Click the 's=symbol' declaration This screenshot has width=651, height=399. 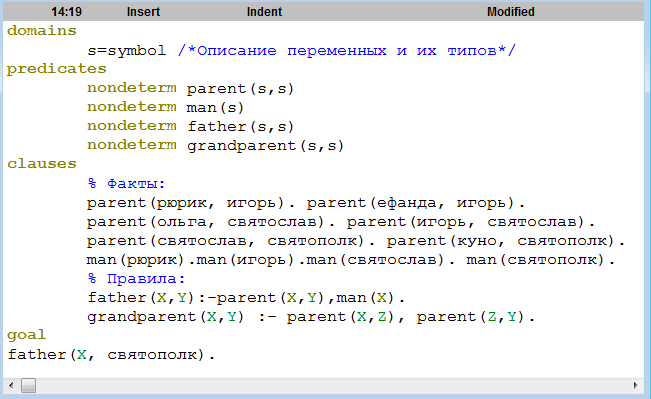click(127, 51)
